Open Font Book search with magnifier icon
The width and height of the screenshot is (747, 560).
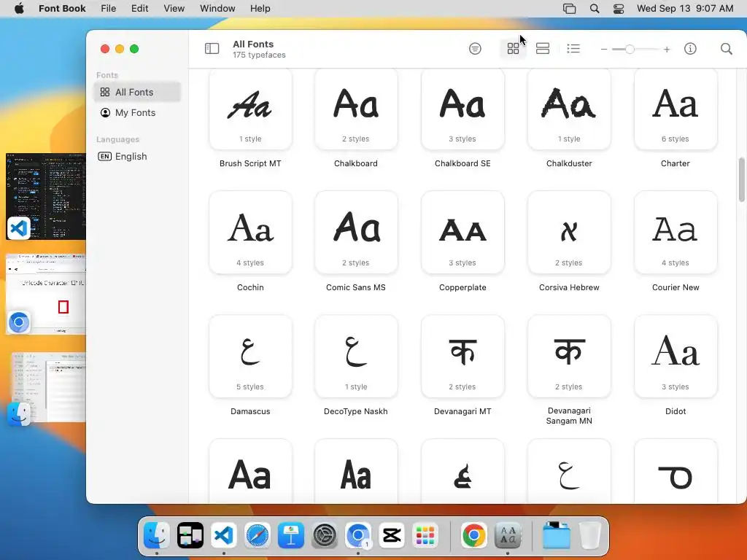[726, 49]
